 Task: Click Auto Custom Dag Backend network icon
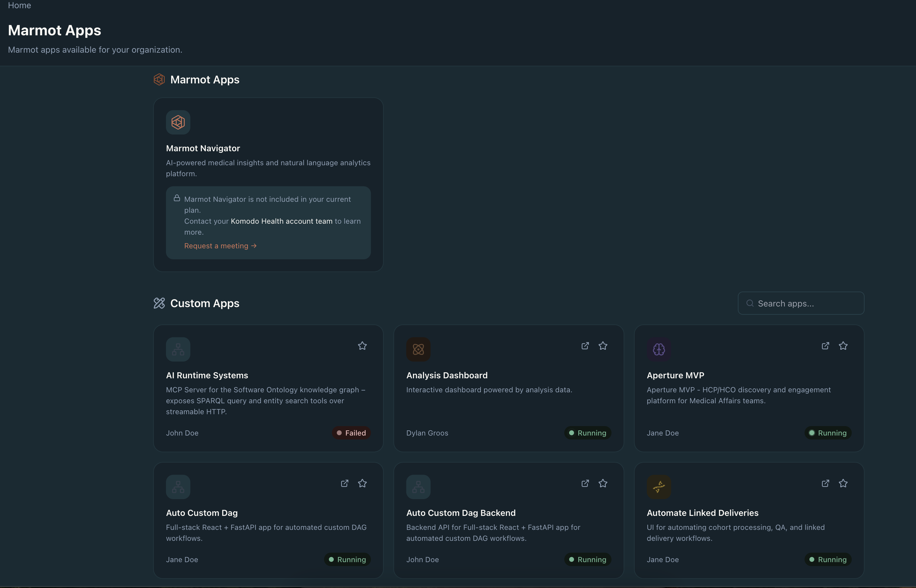(418, 487)
